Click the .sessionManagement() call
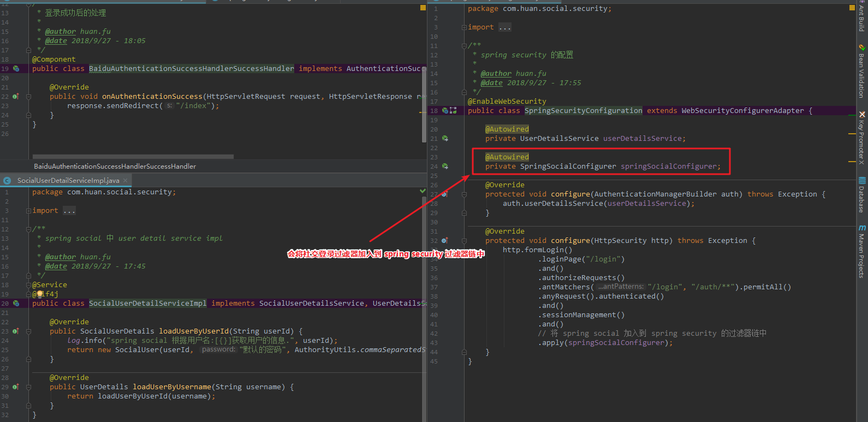Screen dimensions: 868x422 [581, 315]
